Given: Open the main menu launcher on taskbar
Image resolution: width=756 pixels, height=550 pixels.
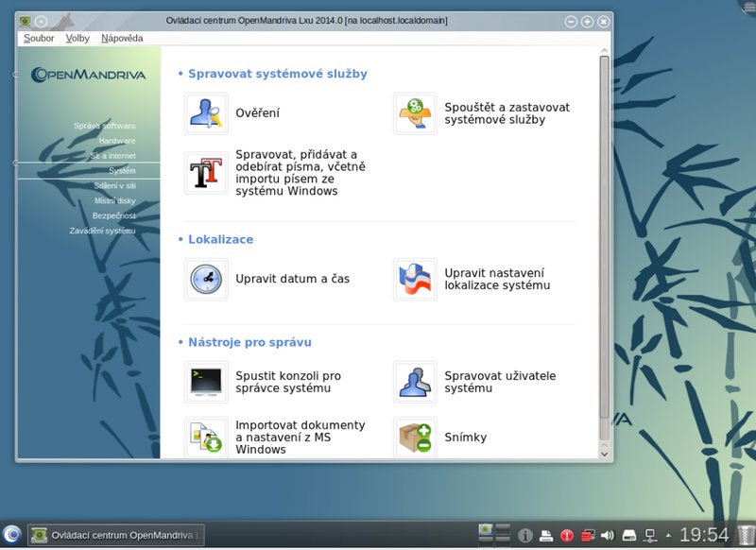Looking at the screenshot, I should click(x=11, y=535).
